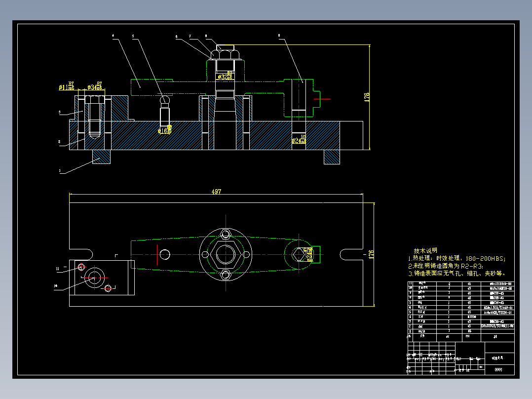Select part balloon number 6

pyautogui.click(x=177, y=37)
